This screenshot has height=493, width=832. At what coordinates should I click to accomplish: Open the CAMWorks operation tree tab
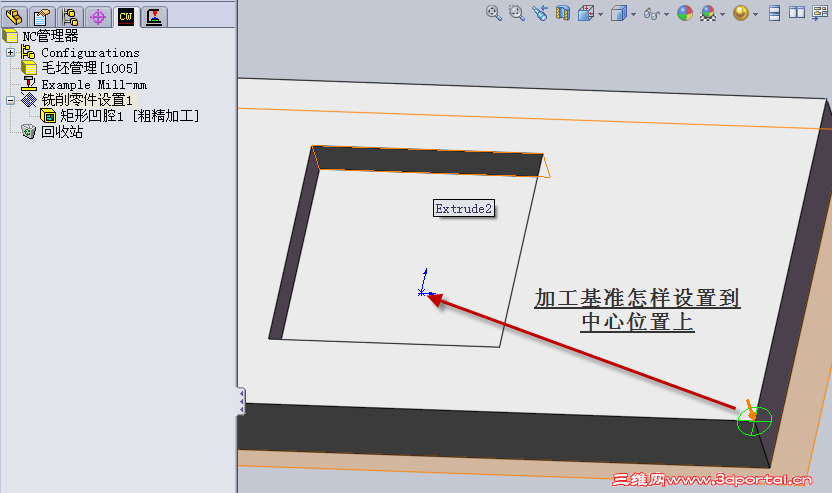click(x=154, y=17)
